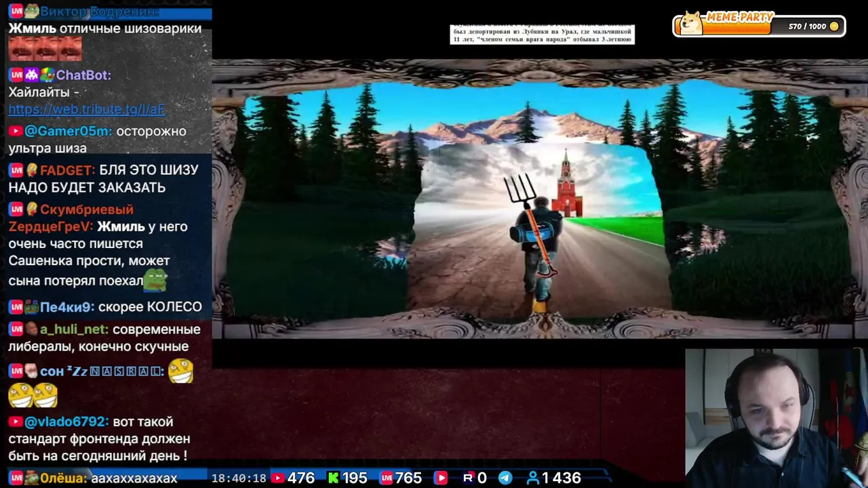Click the message 'скорее КОЛЕСО'

coord(150,307)
